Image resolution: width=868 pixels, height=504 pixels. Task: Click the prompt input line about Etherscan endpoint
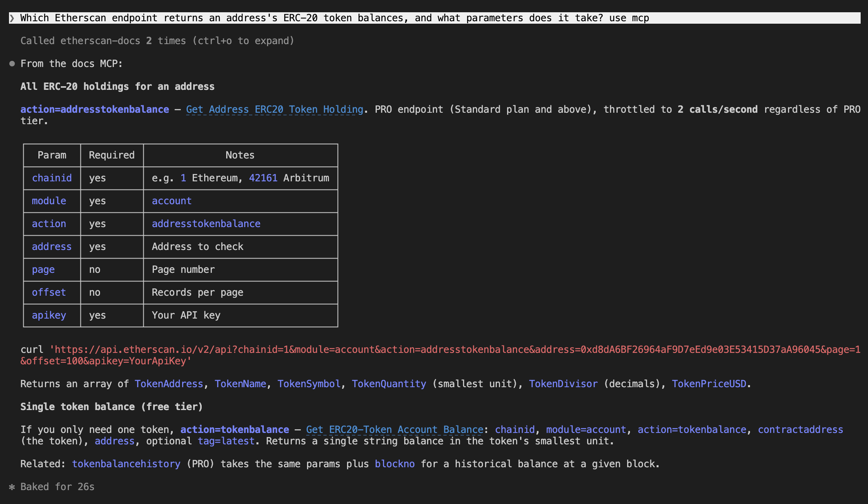(x=434, y=18)
